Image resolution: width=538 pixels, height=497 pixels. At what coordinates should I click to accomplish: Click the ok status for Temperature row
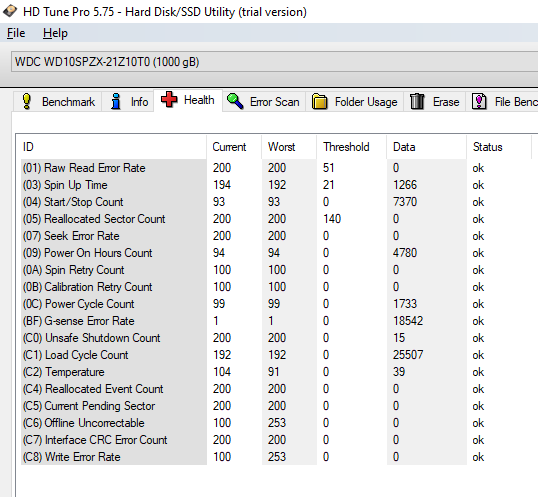478,372
